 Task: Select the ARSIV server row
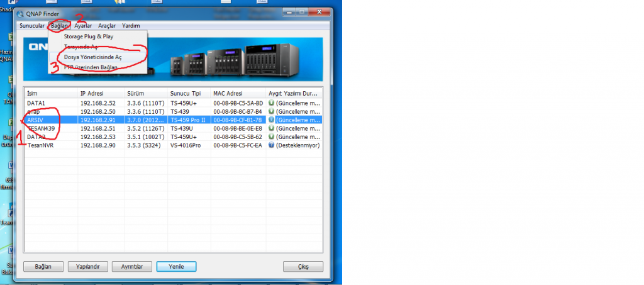tap(173, 120)
